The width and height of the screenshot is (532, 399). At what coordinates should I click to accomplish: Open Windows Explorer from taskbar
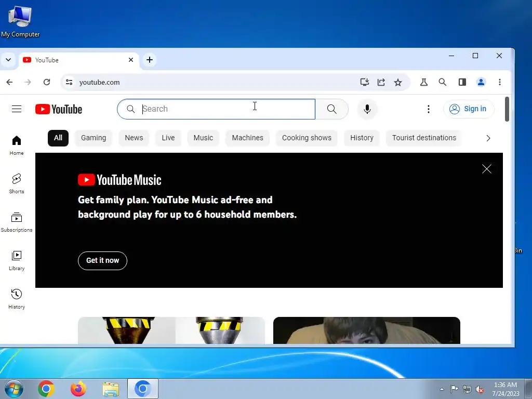pos(111,389)
